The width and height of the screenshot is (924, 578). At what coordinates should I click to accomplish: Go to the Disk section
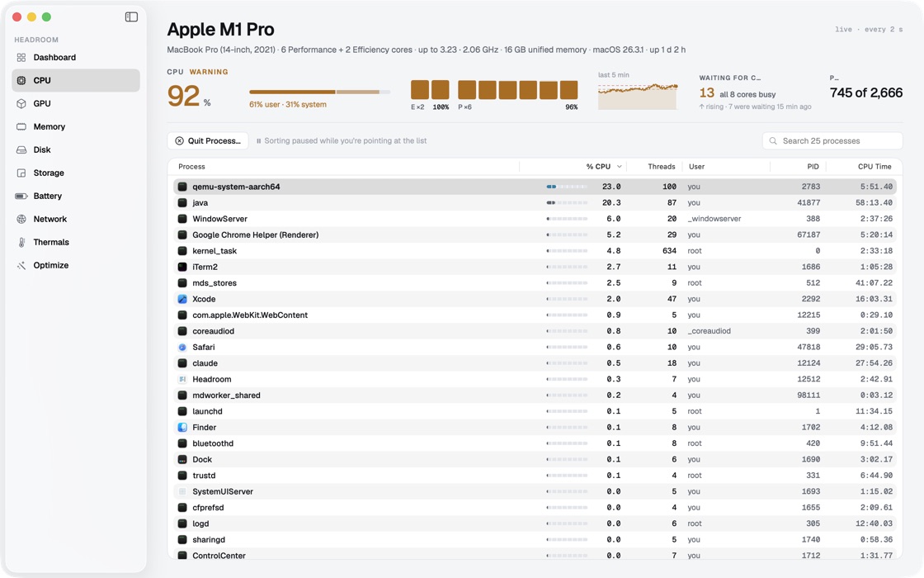pos(75,149)
